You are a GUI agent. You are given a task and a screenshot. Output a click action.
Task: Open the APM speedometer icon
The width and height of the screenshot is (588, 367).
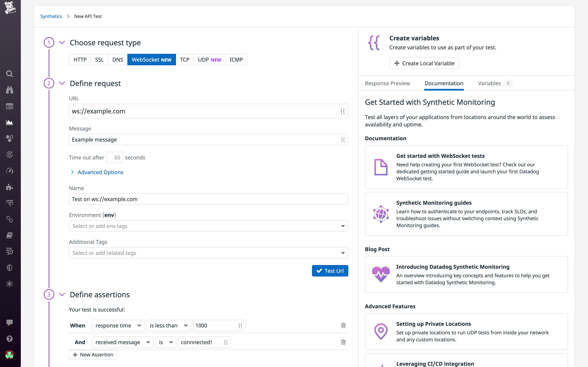[x=10, y=171]
